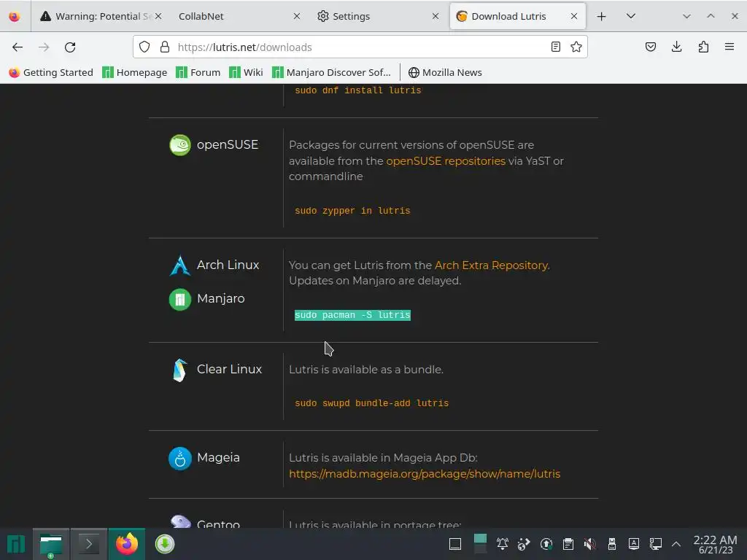Click the Manjaro logo icon
Image resolution: width=747 pixels, height=560 pixels.
coord(180,300)
